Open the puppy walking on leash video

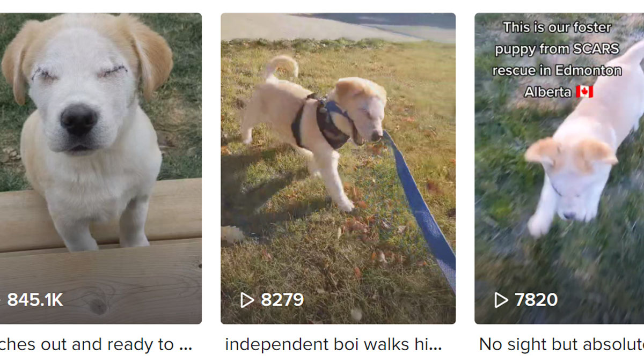click(x=338, y=168)
